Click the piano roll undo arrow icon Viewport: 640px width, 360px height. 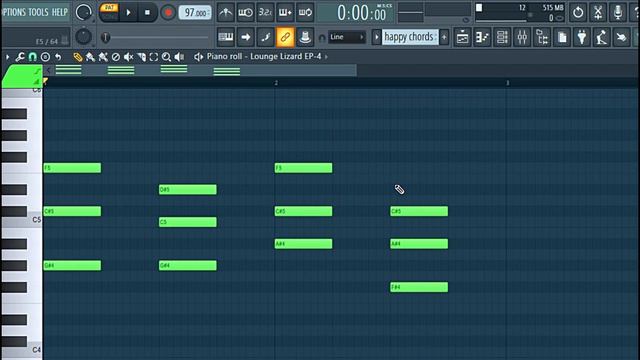58,57
